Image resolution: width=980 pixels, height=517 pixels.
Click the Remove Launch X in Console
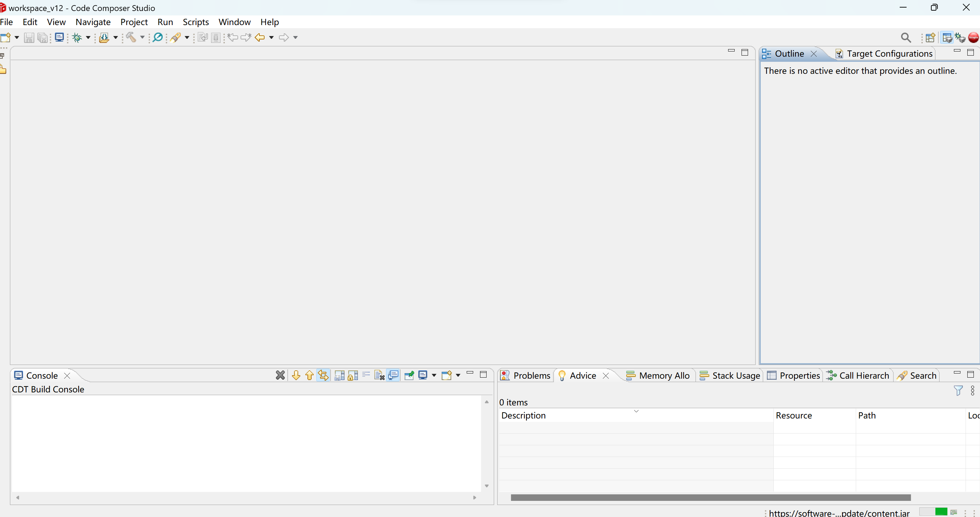pyautogui.click(x=280, y=375)
